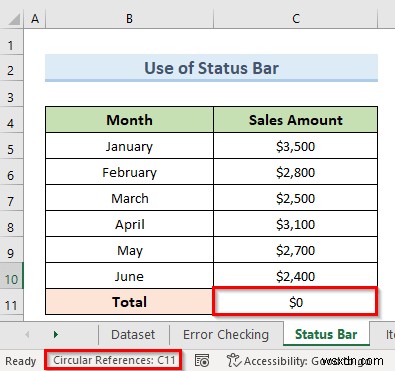Image resolution: width=395 pixels, height=371 pixels.
Task: Select the Status Bar sheet tab
Action: [326, 334]
